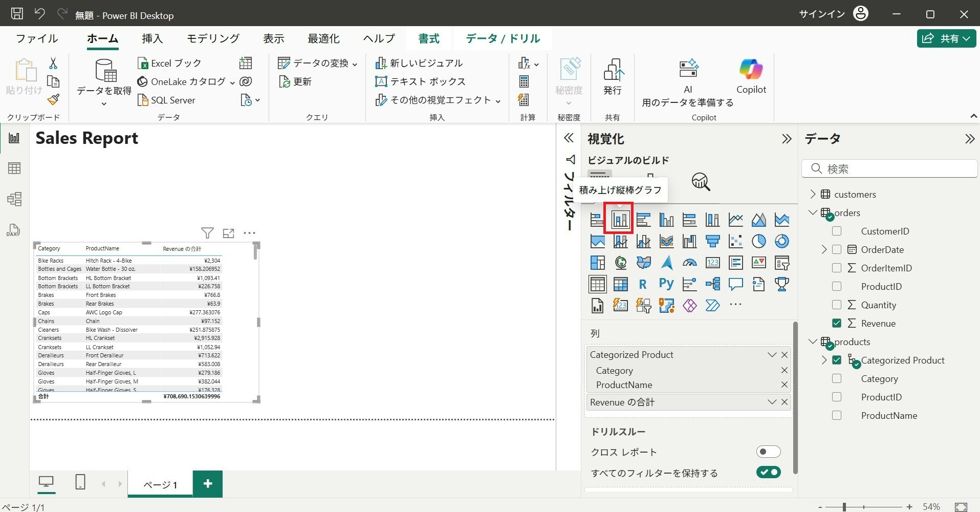The height and width of the screenshot is (512, 980).
Task: Select the stacked column chart visual
Action: (x=620, y=220)
